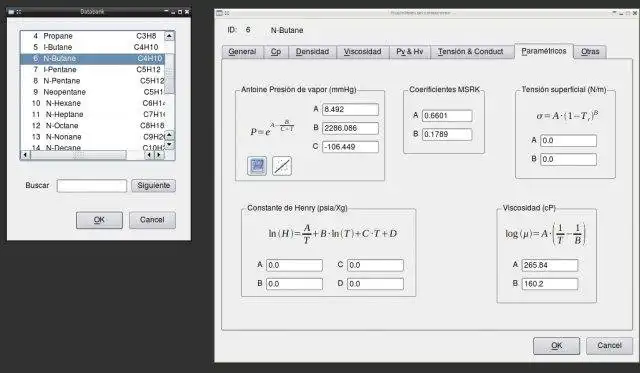Click the Tensión superficial A field
The image size is (640, 373).
tap(568, 141)
